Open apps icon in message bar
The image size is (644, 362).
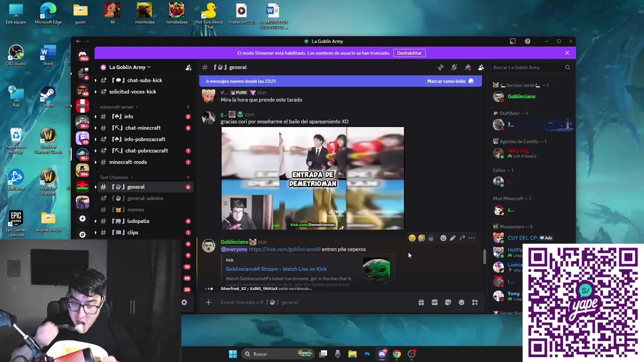pos(474,302)
